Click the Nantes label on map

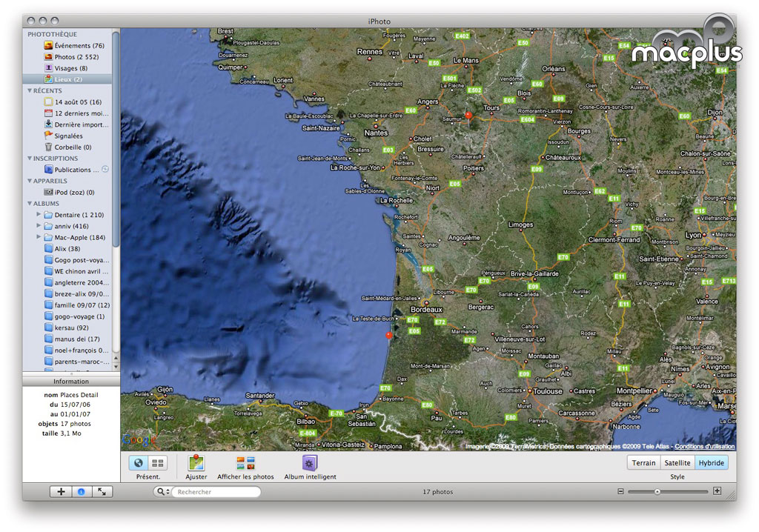[x=376, y=133]
